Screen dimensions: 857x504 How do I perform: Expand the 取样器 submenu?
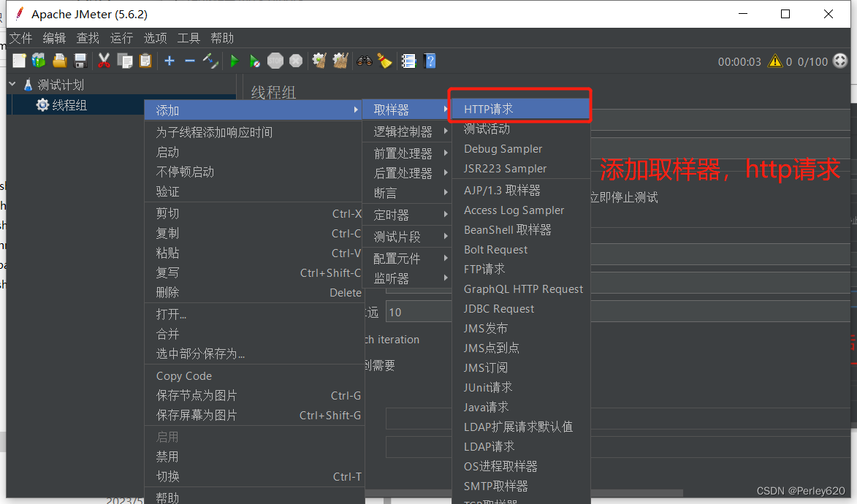click(407, 110)
